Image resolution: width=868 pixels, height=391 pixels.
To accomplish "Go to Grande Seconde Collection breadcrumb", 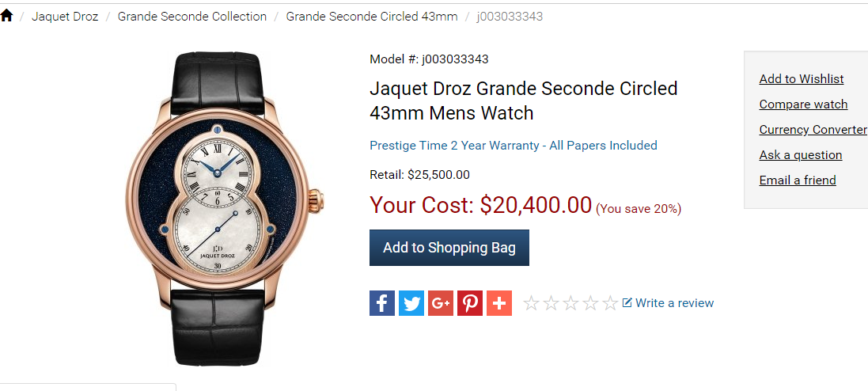I will point(192,17).
